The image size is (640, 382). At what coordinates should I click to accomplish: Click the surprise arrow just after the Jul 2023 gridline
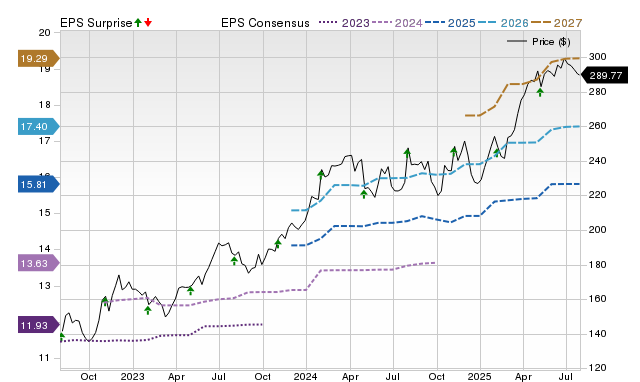click(x=234, y=261)
